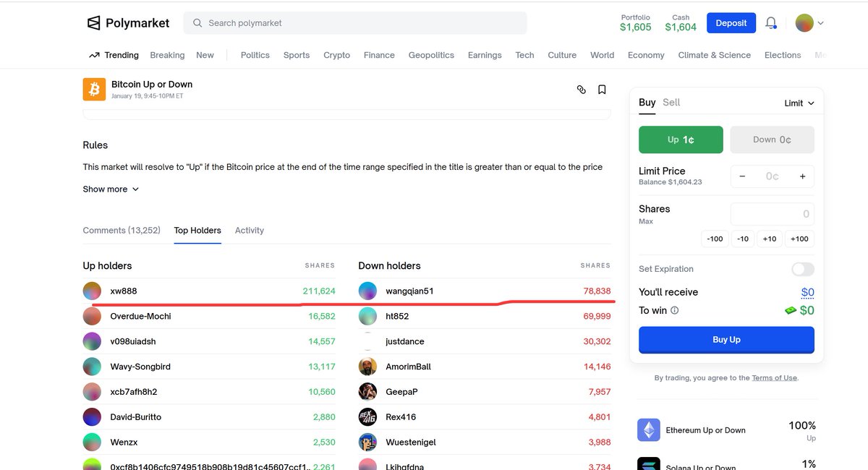
Task: Toggle Set Expiration switch
Action: point(803,269)
